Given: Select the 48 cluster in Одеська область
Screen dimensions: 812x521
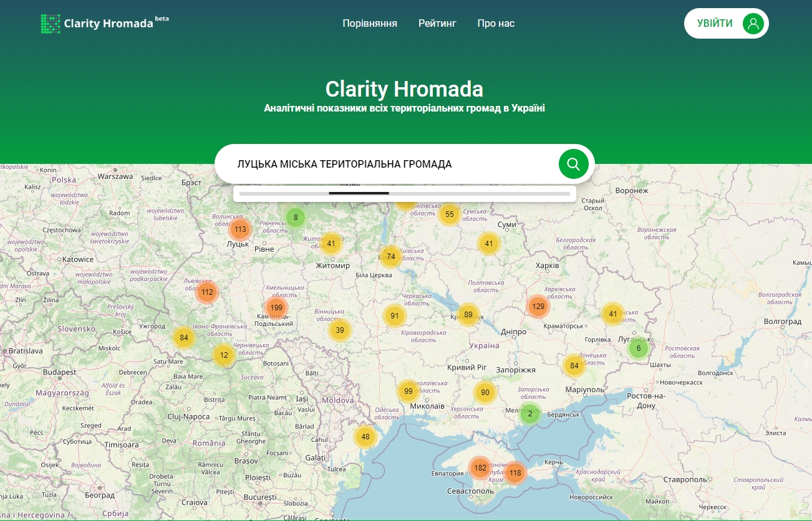Looking at the screenshot, I should tap(365, 437).
